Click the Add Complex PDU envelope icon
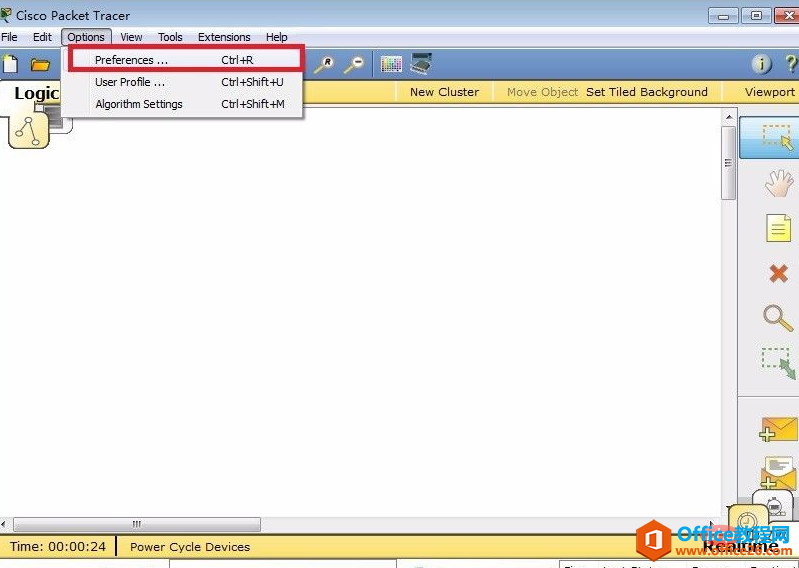The height and width of the screenshot is (568, 799). (778, 472)
